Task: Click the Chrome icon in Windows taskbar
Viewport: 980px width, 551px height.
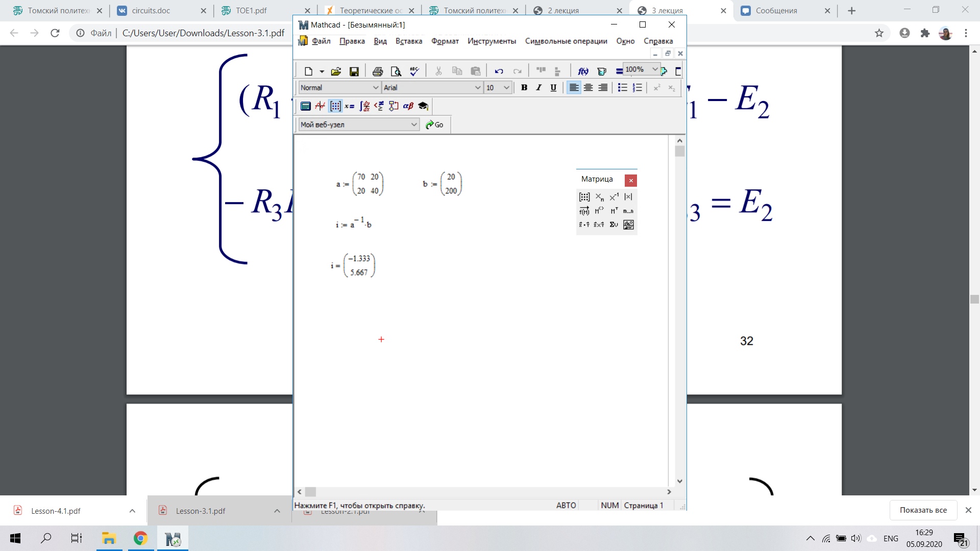Action: (x=140, y=538)
